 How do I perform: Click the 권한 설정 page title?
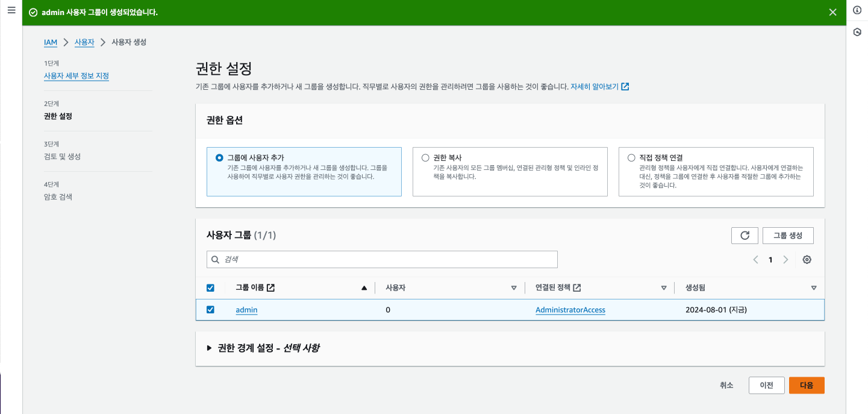[x=223, y=67]
